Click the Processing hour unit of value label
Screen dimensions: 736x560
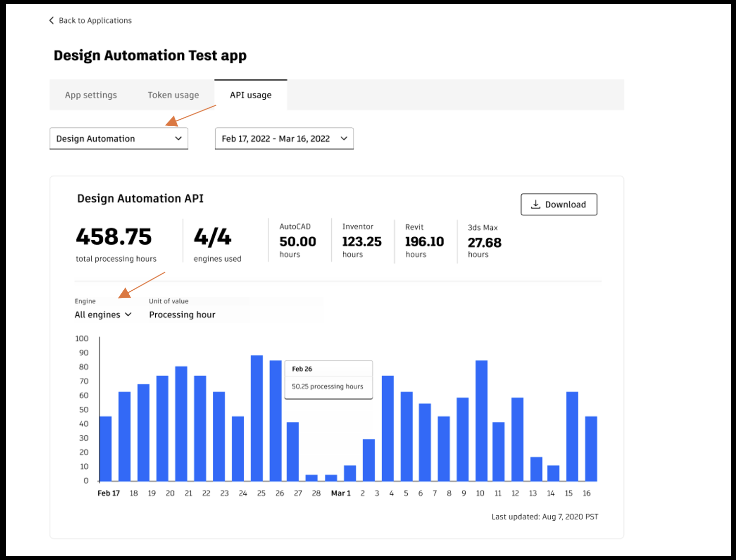pyautogui.click(x=182, y=314)
